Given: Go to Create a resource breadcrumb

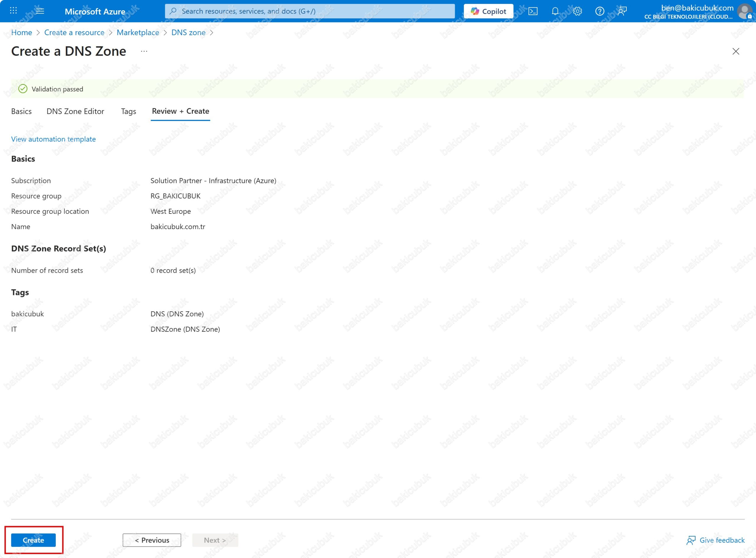Looking at the screenshot, I should coord(74,32).
